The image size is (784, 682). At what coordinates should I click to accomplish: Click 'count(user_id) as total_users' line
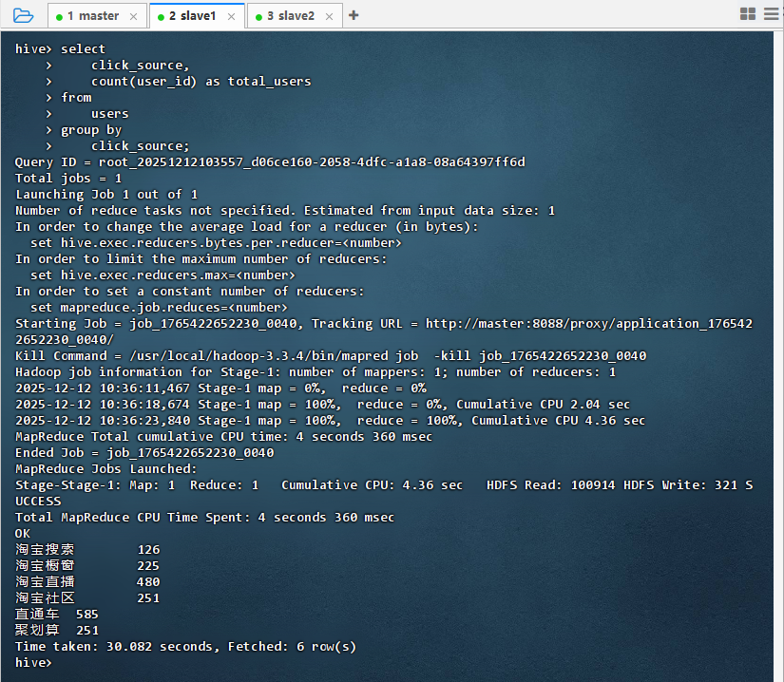point(201,82)
